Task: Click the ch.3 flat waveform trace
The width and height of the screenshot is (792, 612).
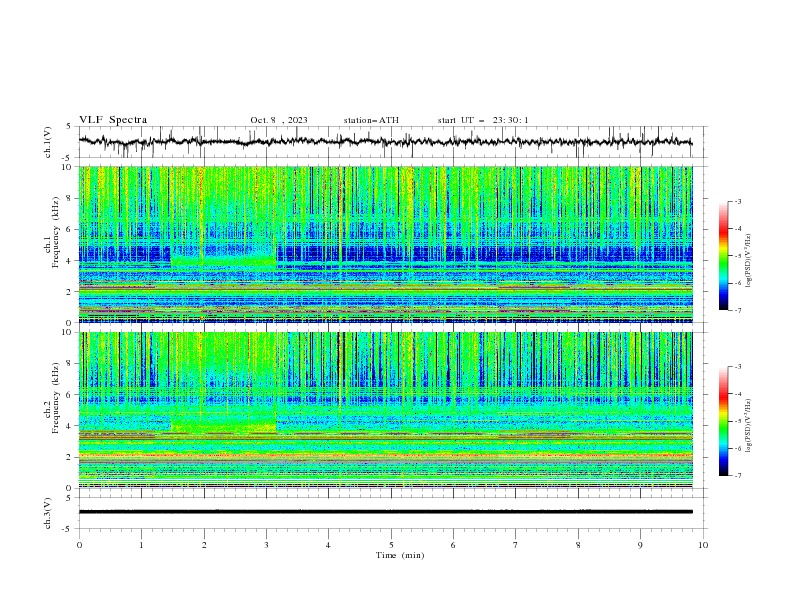Action: 386,512
